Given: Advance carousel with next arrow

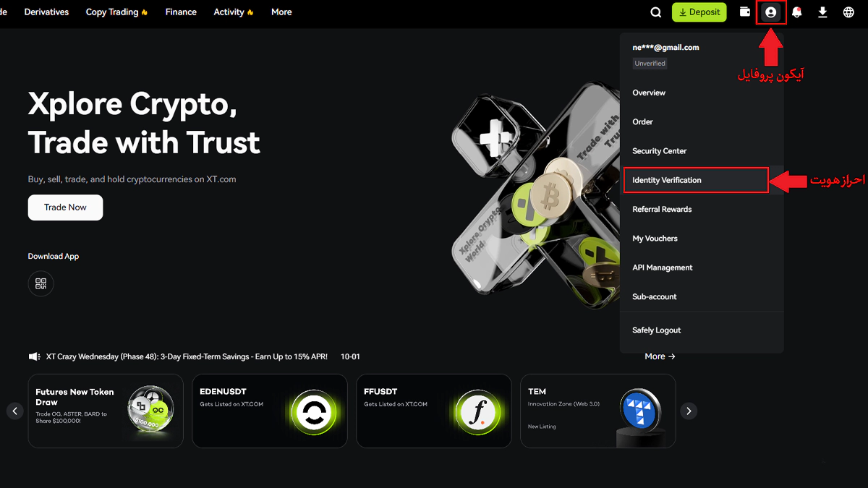Looking at the screenshot, I should click(x=689, y=411).
